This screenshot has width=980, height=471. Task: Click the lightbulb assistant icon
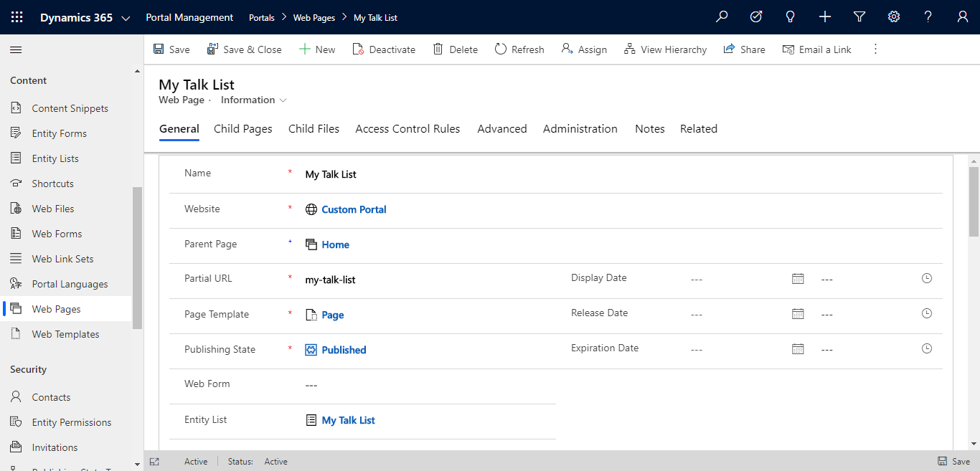point(791,17)
